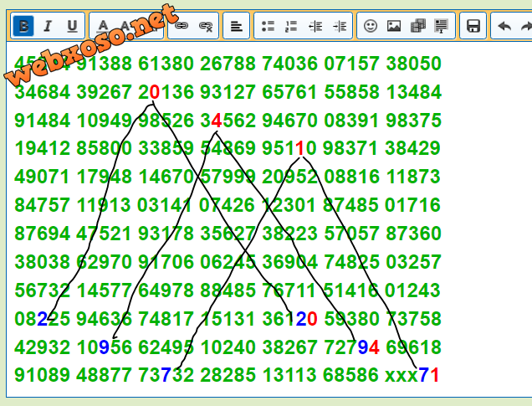This screenshot has width=532, height=406.
Task: Toggle Underline formatting button
Action: (72, 26)
